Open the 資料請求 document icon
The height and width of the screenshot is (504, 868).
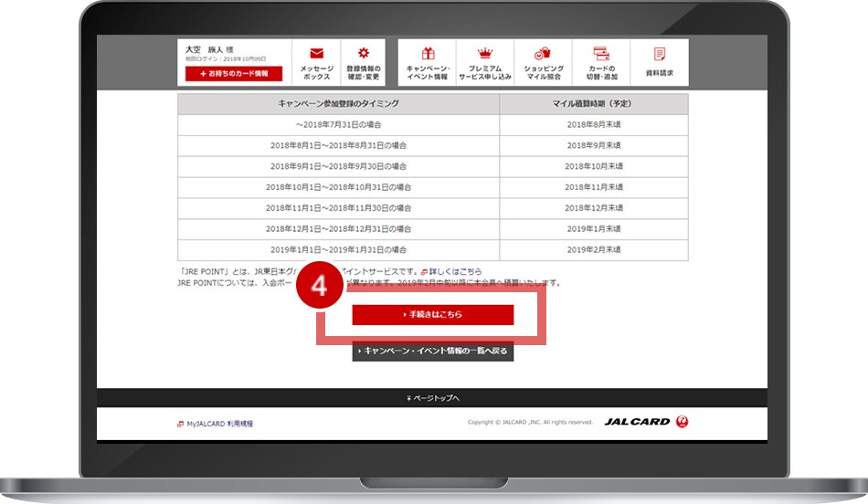point(659,54)
